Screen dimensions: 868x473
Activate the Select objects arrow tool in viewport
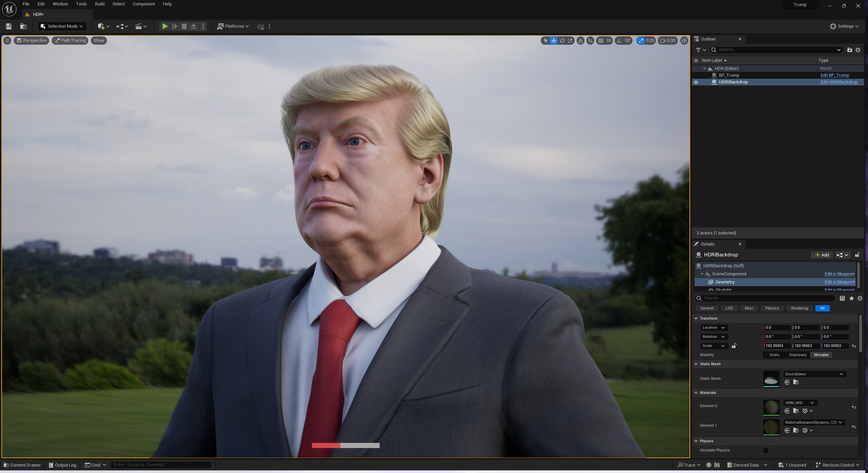(x=545, y=41)
